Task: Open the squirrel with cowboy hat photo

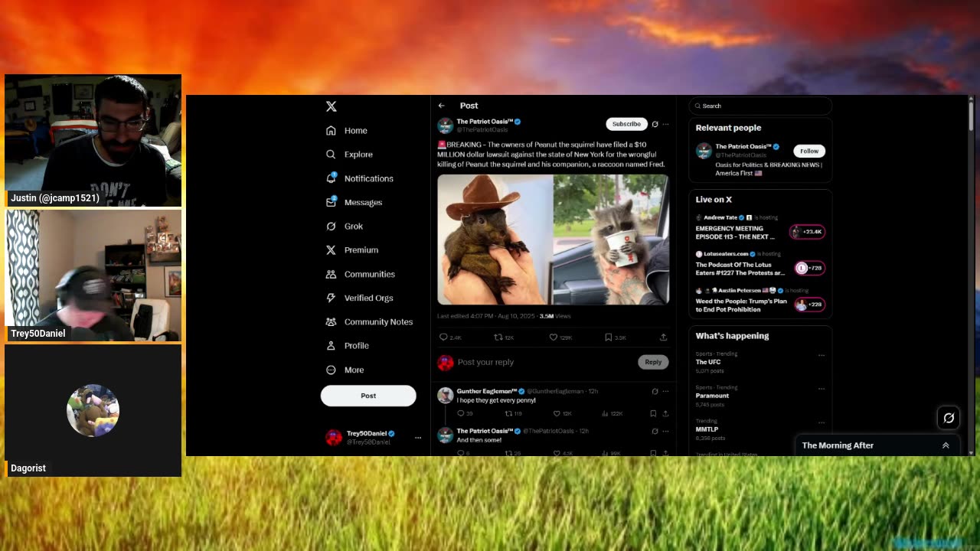Action: [495, 240]
